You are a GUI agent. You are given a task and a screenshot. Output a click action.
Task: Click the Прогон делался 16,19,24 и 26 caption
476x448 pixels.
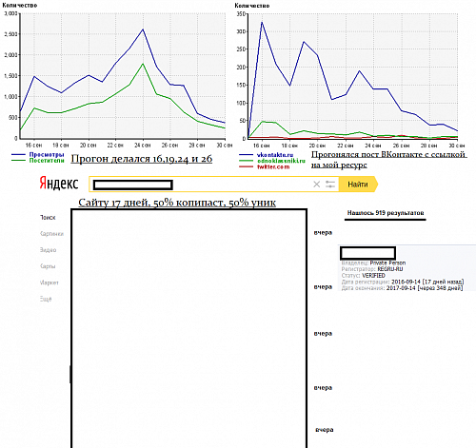pyautogui.click(x=142, y=159)
